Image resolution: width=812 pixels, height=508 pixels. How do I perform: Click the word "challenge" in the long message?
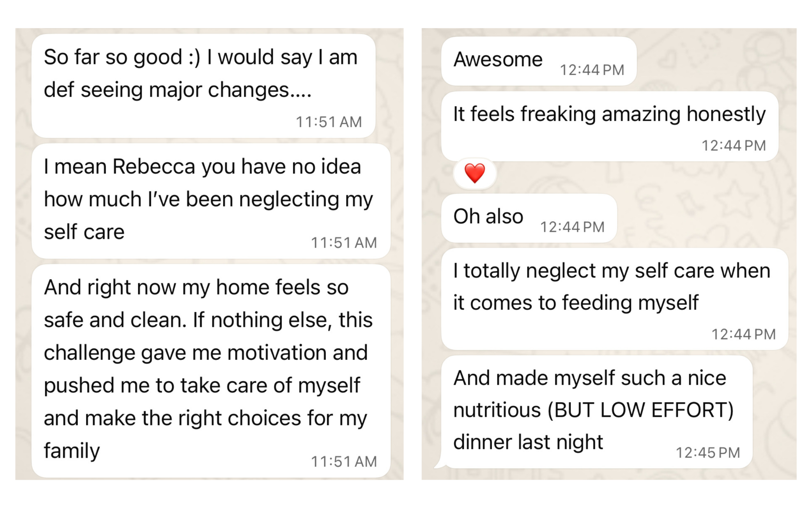pyautogui.click(x=90, y=353)
